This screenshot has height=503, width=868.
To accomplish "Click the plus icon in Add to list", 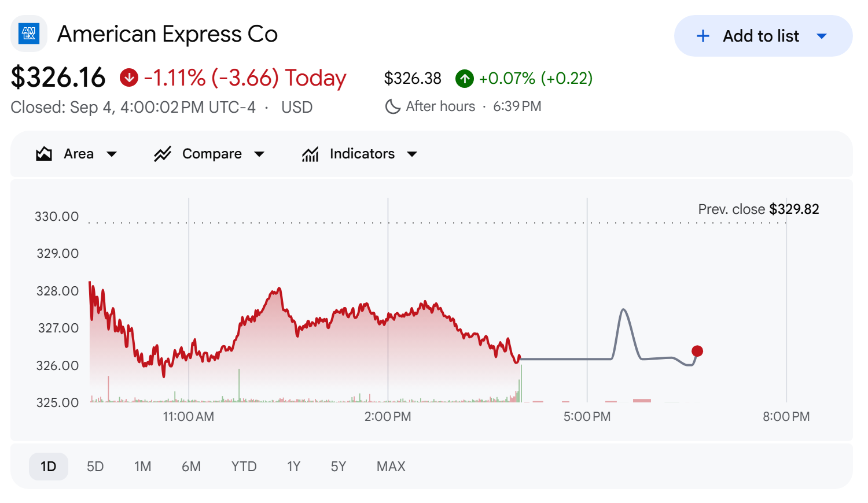I will coord(703,36).
